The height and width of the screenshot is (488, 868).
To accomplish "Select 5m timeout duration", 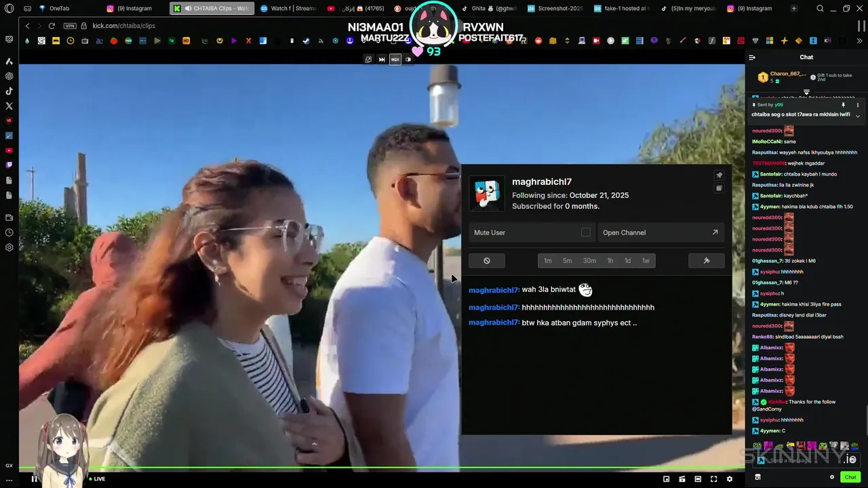I will 567,260.
